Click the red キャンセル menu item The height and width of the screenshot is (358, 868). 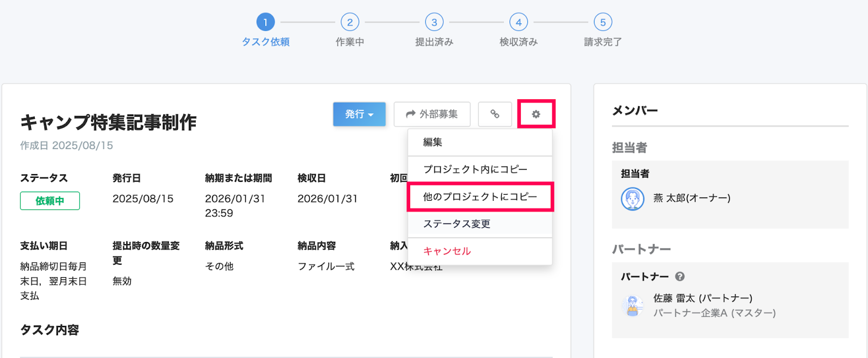(x=480, y=251)
